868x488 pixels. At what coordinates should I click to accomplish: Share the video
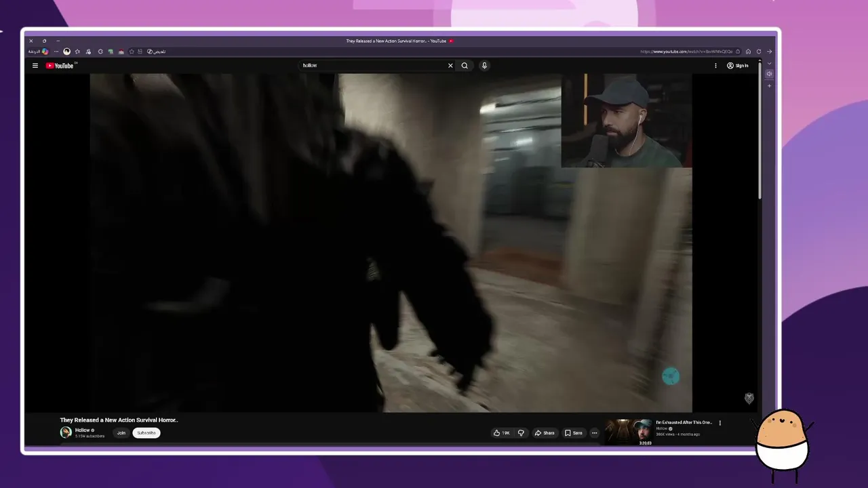(x=545, y=433)
